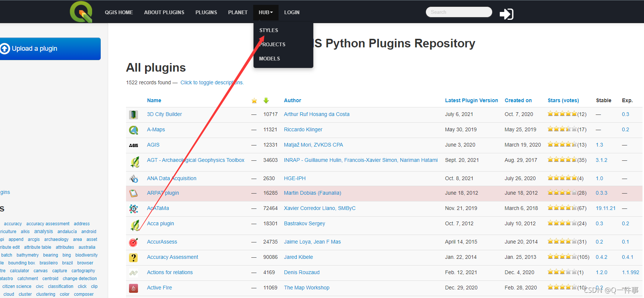Sort table by Name column
Image resolution: width=644 pixels, height=298 pixels.
click(x=154, y=100)
